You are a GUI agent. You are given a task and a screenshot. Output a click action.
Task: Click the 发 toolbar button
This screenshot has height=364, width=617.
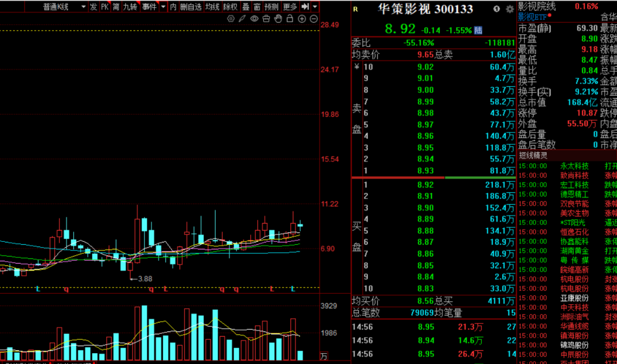coord(93,7)
